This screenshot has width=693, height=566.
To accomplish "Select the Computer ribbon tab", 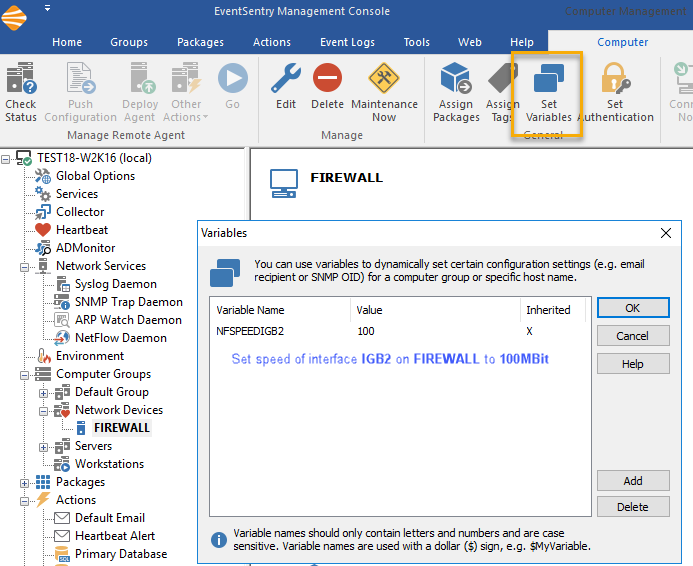I will pos(622,42).
